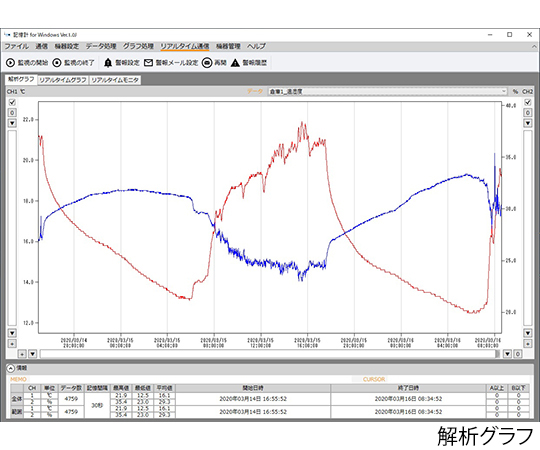Stop monitoring via the 監視の終了 icon
The height and width of the screenshot is (450, 540).
pyautogui.click(x=57, y=63)
